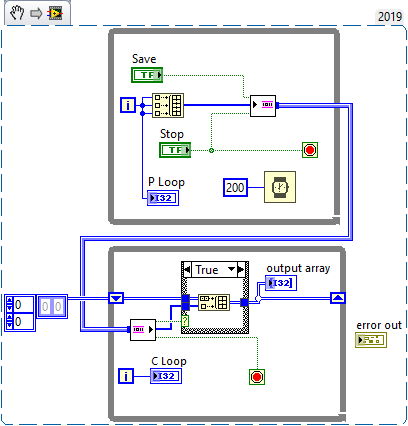Click the C Loop resize corner handle
Screen dimensions: 408x426
click(342, 417)
